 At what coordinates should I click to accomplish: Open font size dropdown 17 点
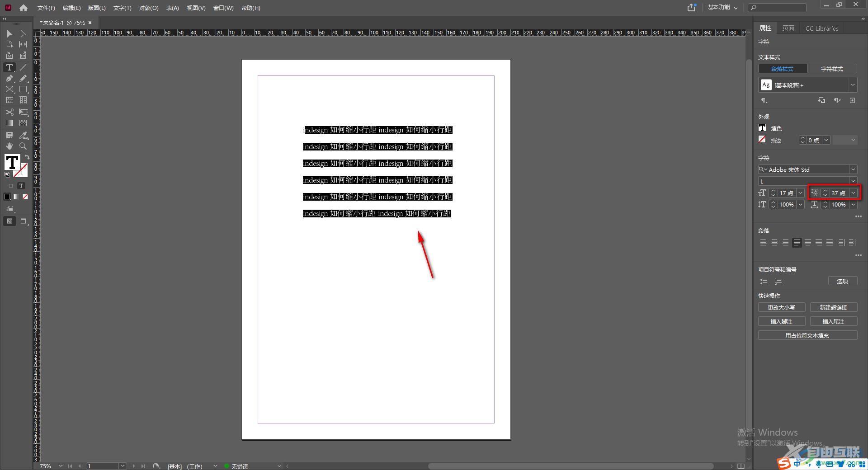(800, 193)
